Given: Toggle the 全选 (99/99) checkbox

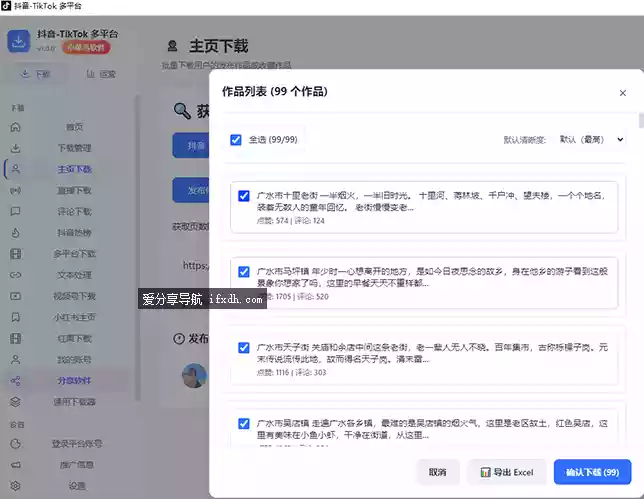Looking at the screenshot, I should tap(236, 140).
